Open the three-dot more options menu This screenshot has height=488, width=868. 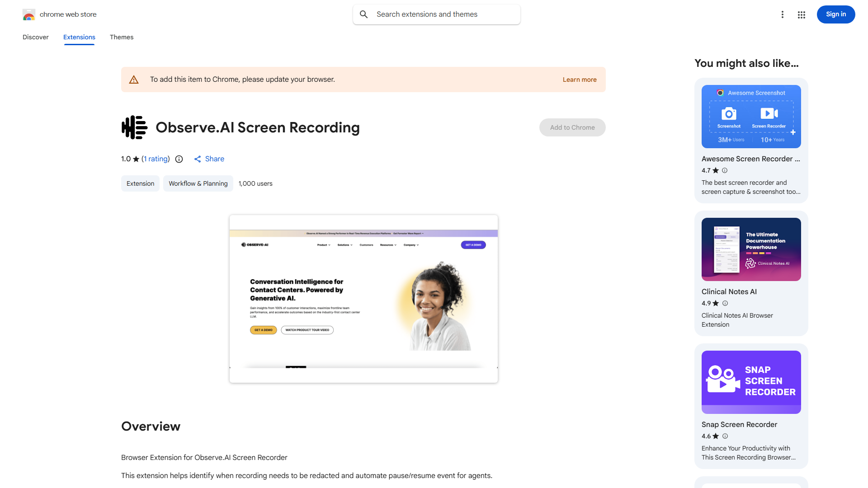pyautogui.click(x=783, y=14)
